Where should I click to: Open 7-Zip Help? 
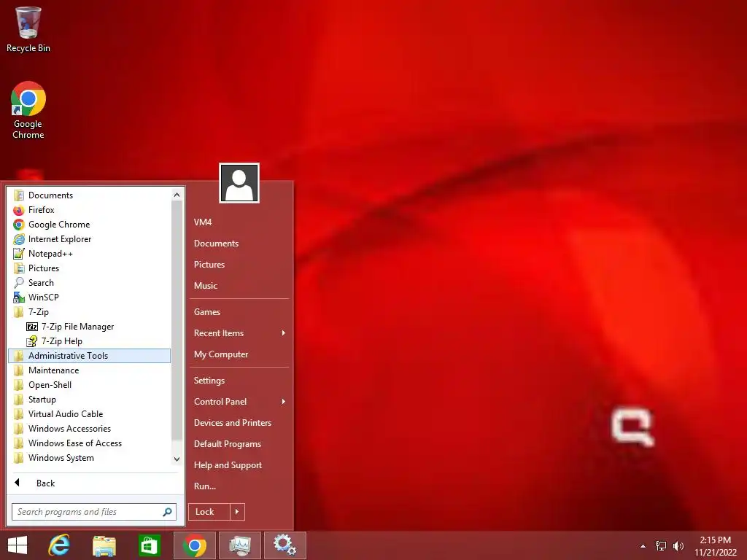(x=89, y=341)
